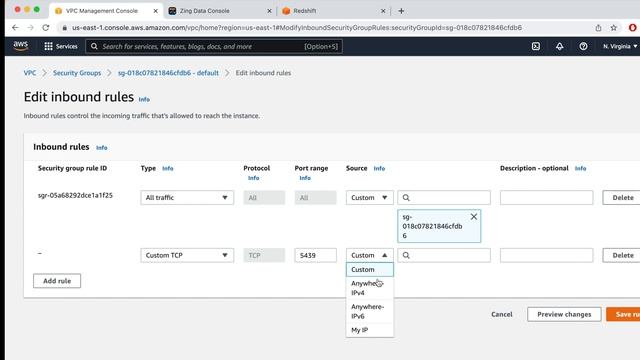The width and height of the screenshot is (640, 360).
Task: Choose Anywhere-IPv6 source option
Action: pyautogui.click(x=370, y=311)
